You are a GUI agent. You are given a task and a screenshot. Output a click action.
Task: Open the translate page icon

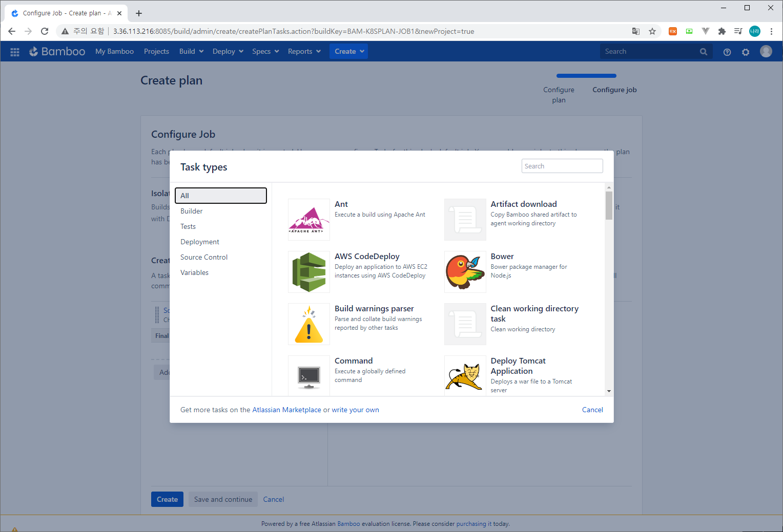[x=636, y=31]
